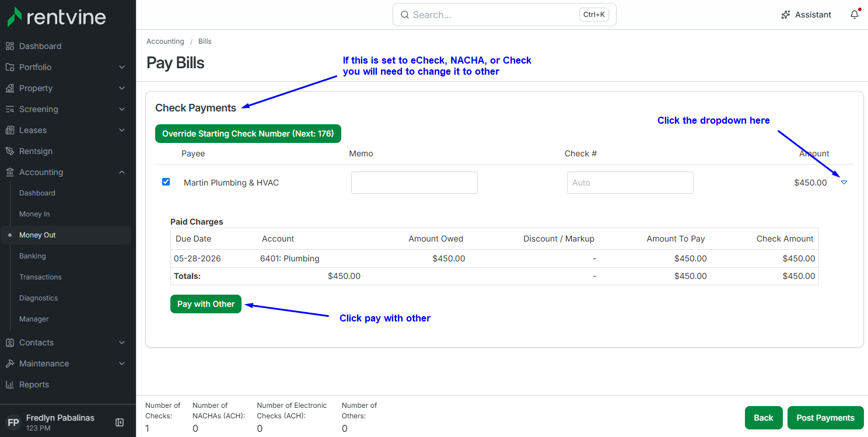Click Override Starting Check Number button
Viewport: 868px width, 437px height.
(248, 134)
